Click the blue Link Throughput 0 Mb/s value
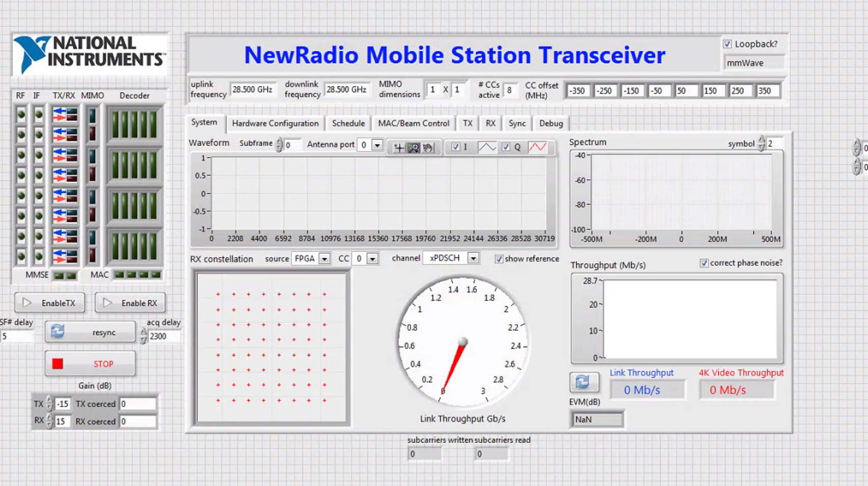 click(x=647, y=390)
